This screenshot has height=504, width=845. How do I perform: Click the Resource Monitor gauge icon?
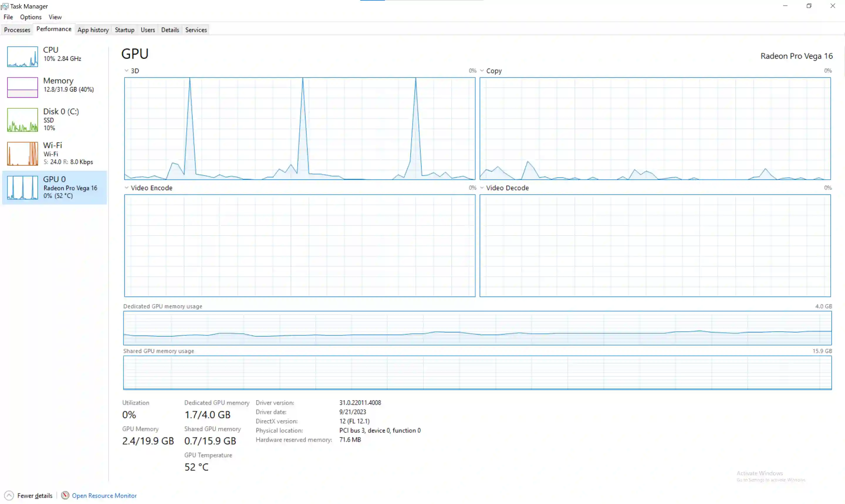coord(65,495)
